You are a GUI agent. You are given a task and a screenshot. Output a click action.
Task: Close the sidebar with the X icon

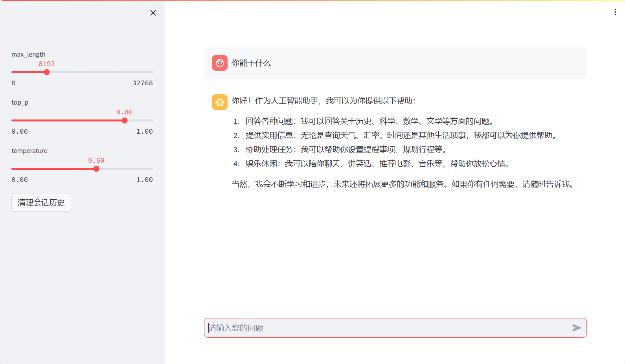tap(153, 13)
